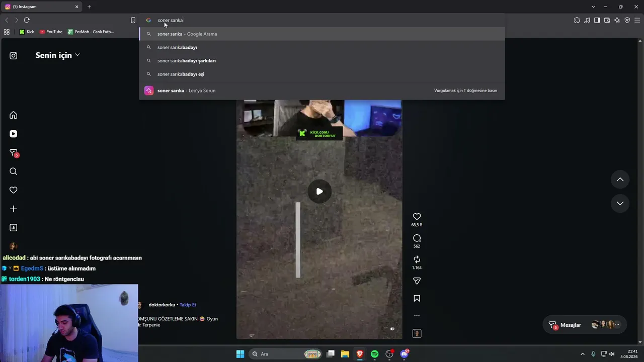Viewport: 644px width, 362px height.
Task: Follow doktorkorku with "Takip Et"
Action: tap(188, 305)
